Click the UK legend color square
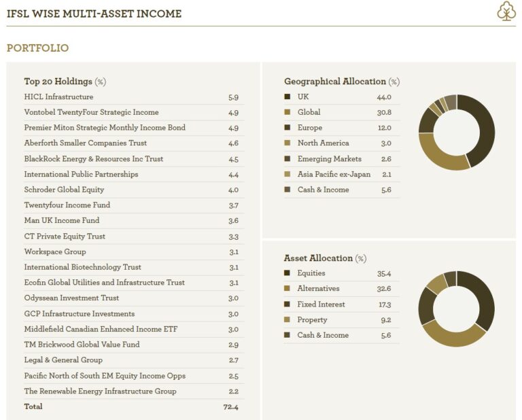Screen dimensions: 522x420 [288, 97]
